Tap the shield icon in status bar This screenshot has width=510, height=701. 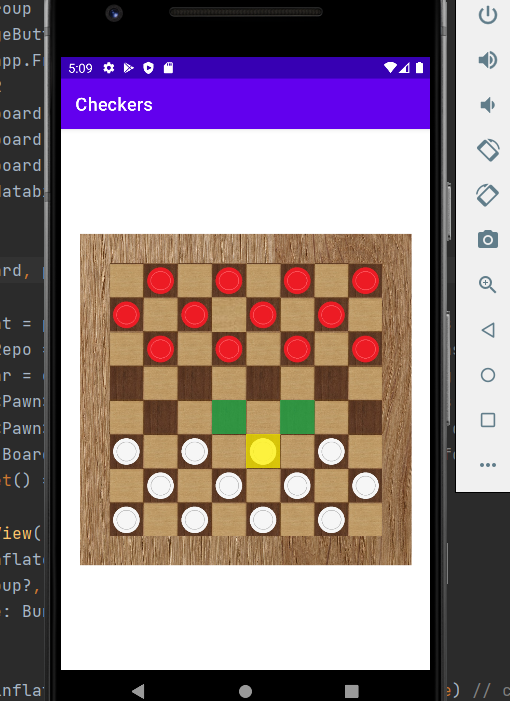tap(148, 68)
